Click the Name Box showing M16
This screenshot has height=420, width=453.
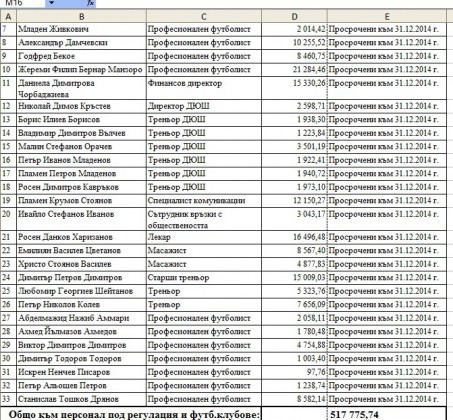[x=23, y=3]
